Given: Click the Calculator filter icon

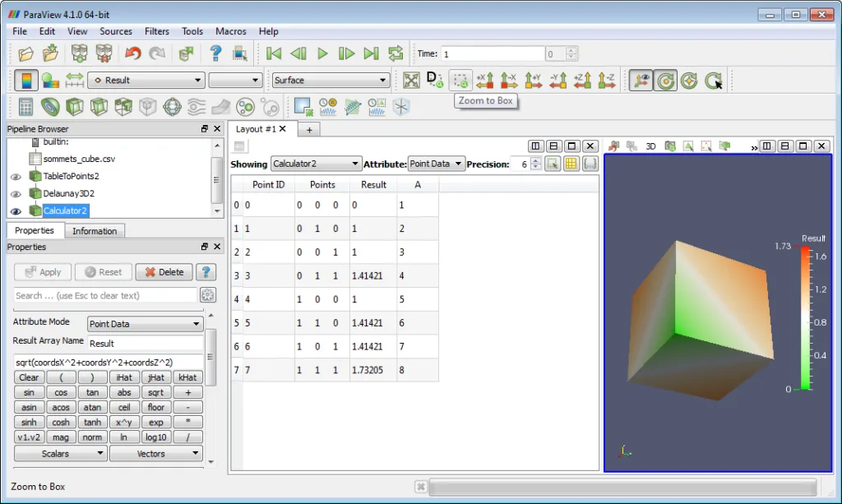Looking at the screenshot, I should (x=25, y=107).
